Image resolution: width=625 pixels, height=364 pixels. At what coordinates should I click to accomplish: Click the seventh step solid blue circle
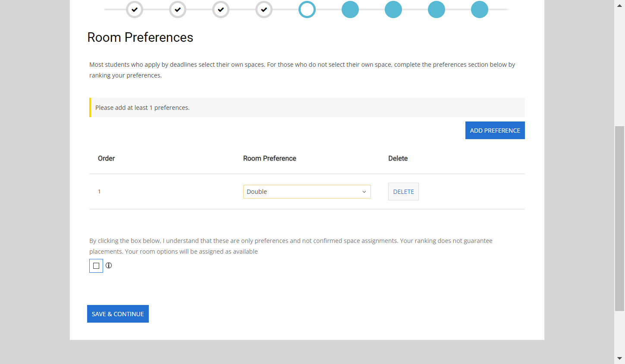393,9
